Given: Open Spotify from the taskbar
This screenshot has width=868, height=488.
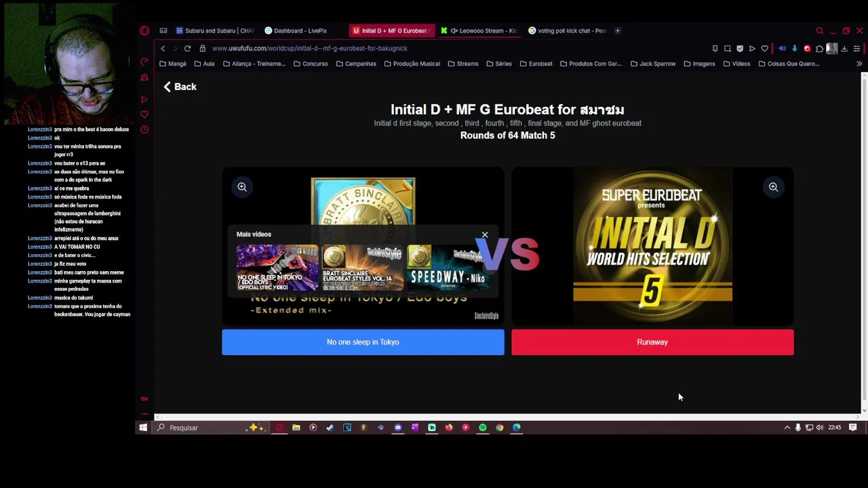Looking at the screenshot, I should click(x=483, y=428).
